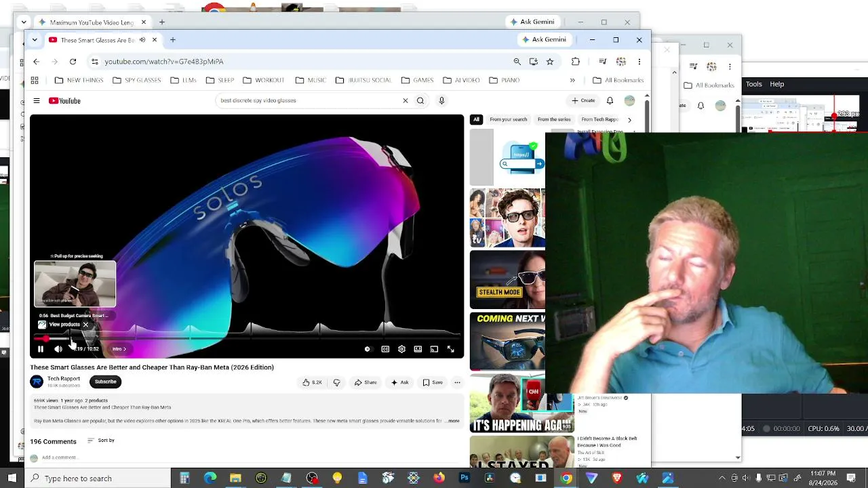Go back in Chrome
Screen dimensions: 868x488
pos(37,62)
